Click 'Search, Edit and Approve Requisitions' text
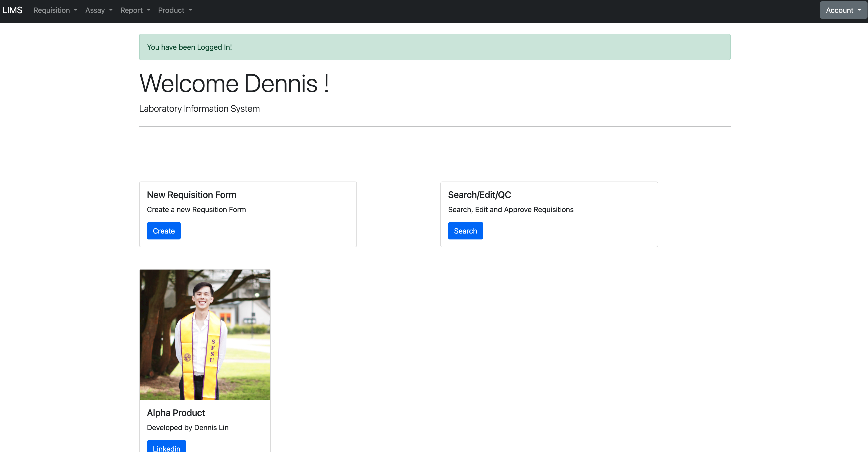 pos(511,210)
